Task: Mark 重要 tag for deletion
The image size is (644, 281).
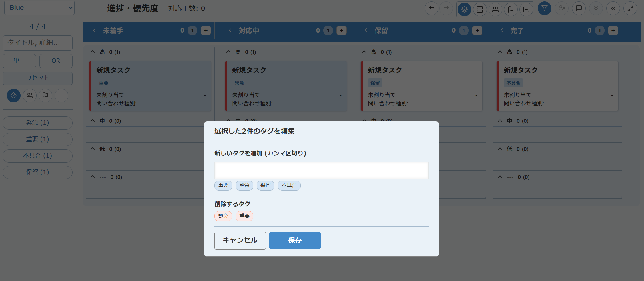Action: pyautogui.click(x=244, y=216)
